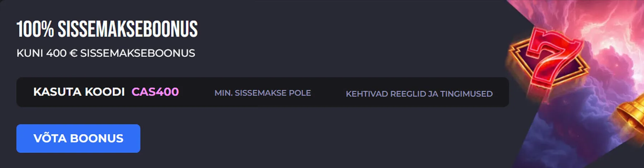Click the KUNI 400 € SISSEMAKSEBOONUS subtitle
Viewport: 644px width, 168px height.
click(106, 53)
